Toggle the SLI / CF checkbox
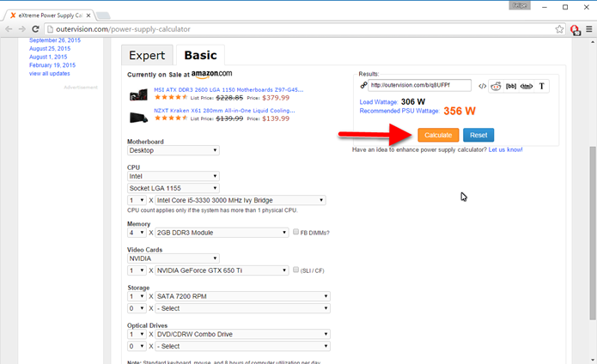This screenshot has height=364, width=597. point(295,270)
